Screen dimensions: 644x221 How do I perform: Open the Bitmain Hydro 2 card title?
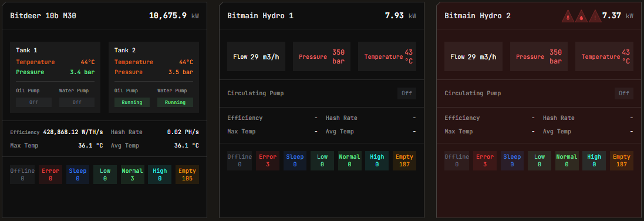(478, 16)
